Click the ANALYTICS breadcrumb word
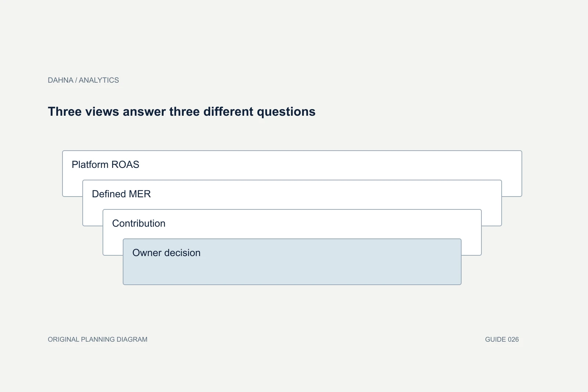Viewport: 588px width, 392px height. 99,80
